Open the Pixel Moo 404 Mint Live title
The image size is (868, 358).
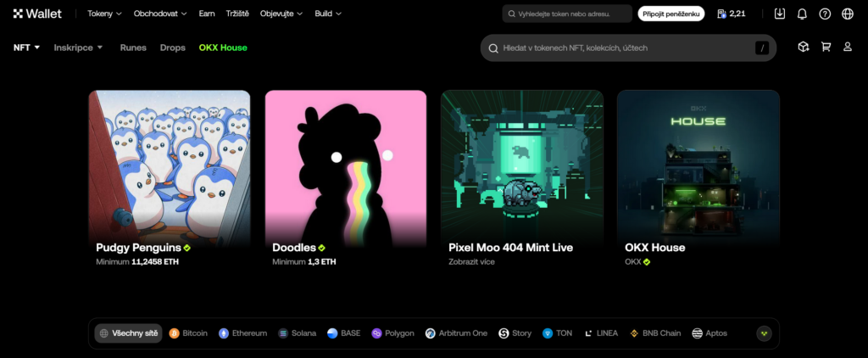511,248
